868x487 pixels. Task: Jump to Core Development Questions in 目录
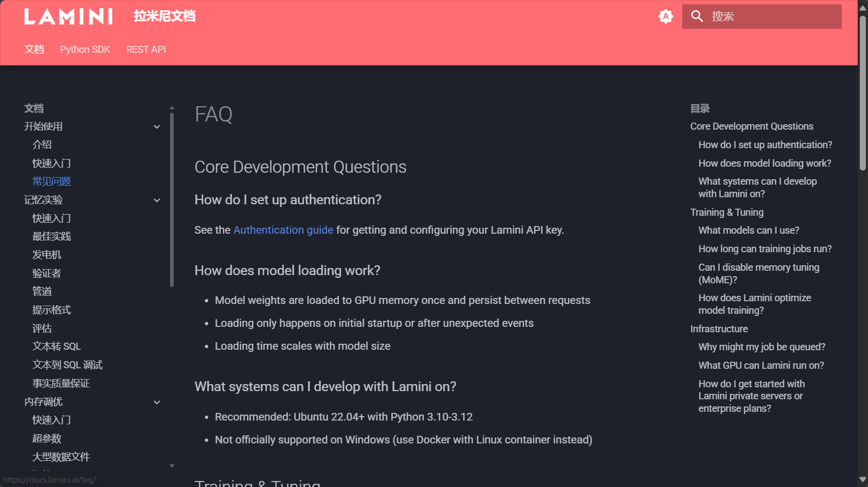752,126
